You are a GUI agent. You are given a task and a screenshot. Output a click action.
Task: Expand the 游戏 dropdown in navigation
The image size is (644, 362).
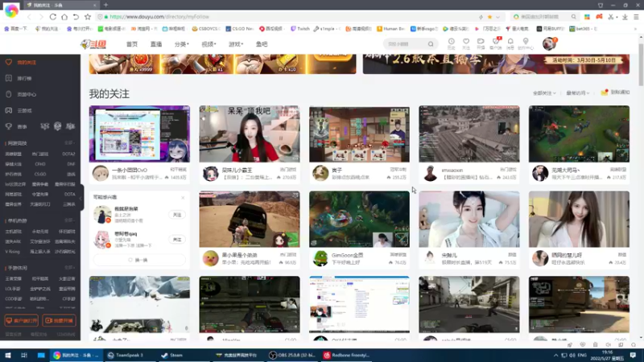point(236,44)
